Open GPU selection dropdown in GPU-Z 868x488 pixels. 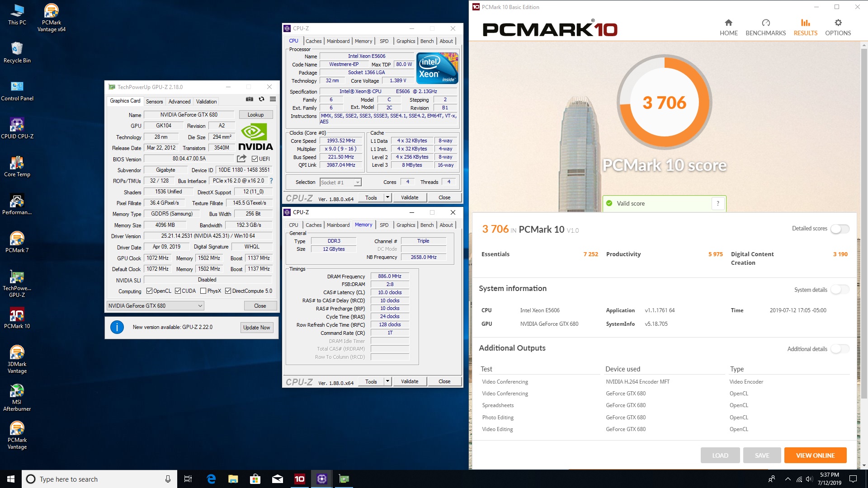[x=155, y=306]
